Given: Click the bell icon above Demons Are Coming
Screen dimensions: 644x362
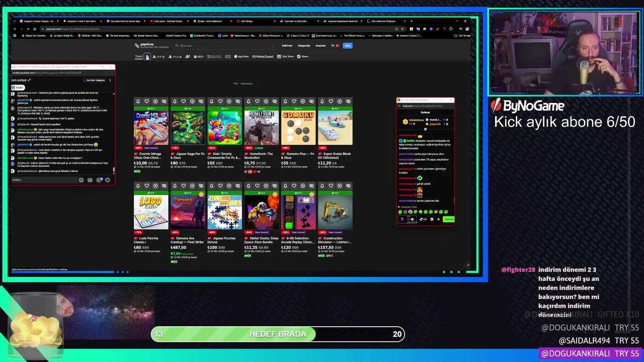Looking at the screenshot, I should (175, 186).
